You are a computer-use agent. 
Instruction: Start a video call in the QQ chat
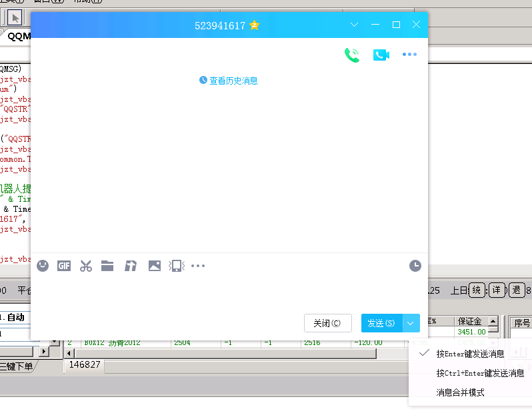381,55
